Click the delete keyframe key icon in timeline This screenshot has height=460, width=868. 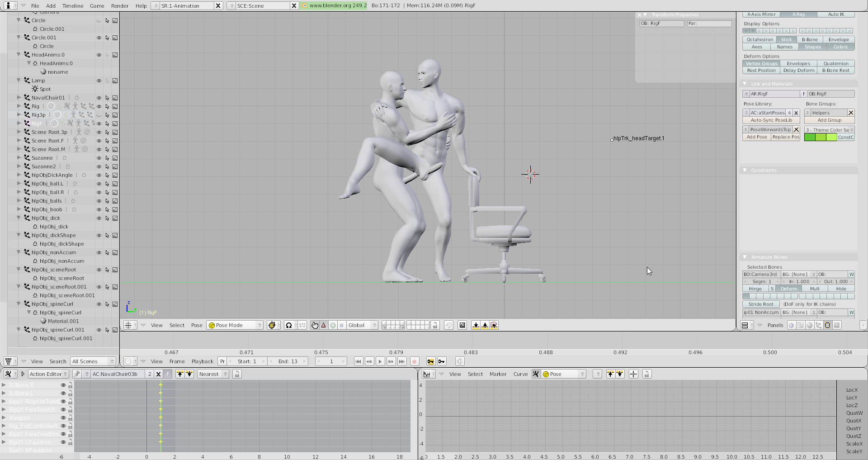tap(442, 361)
